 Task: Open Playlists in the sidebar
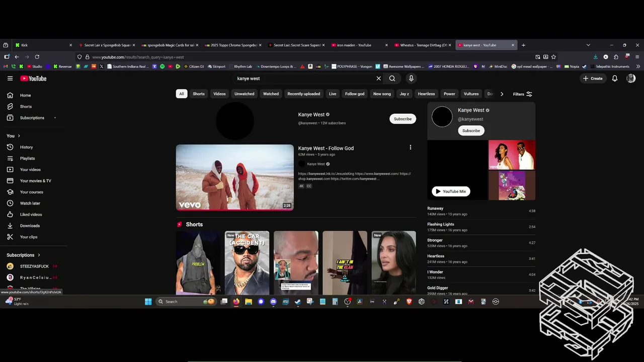coord(33,158)
